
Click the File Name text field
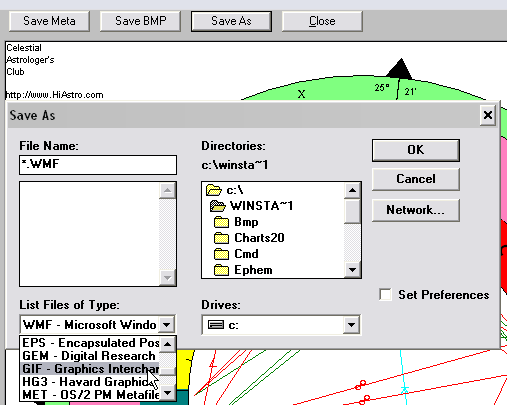coord(98,165)
